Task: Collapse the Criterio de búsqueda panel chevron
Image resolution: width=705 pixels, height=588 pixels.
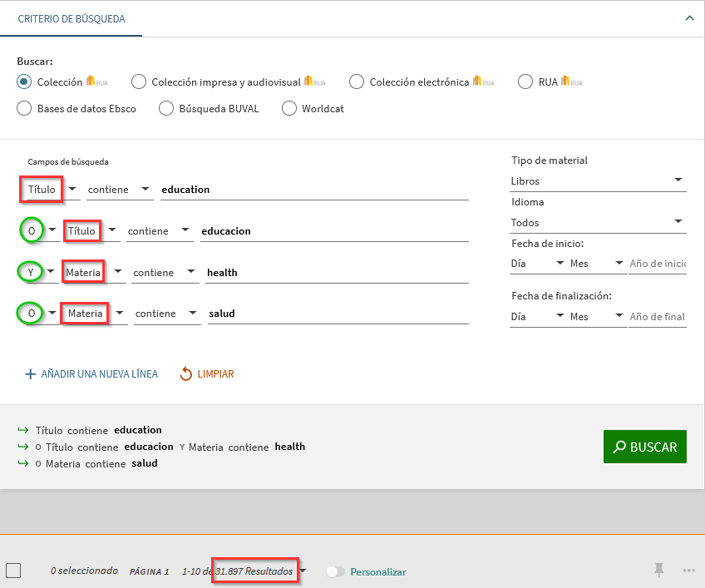Action: point(689,18)
